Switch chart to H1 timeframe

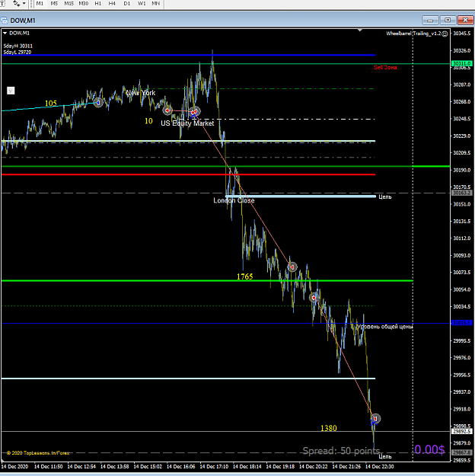pos(97,3)
